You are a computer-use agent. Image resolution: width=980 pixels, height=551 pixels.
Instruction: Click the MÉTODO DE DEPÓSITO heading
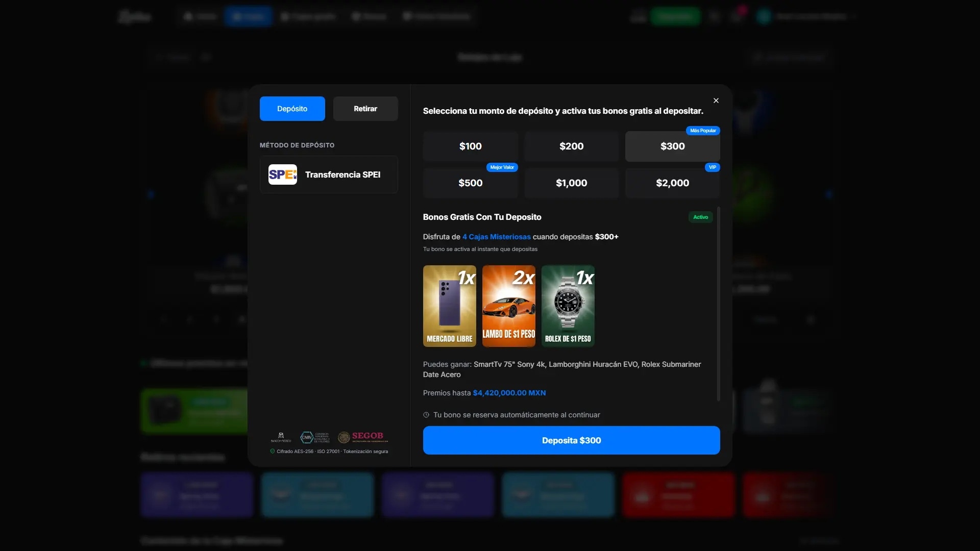coord(297,145)
